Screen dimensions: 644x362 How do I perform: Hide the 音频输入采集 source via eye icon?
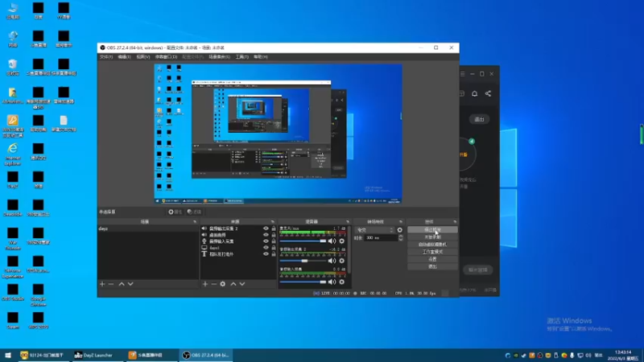[266, 241]
